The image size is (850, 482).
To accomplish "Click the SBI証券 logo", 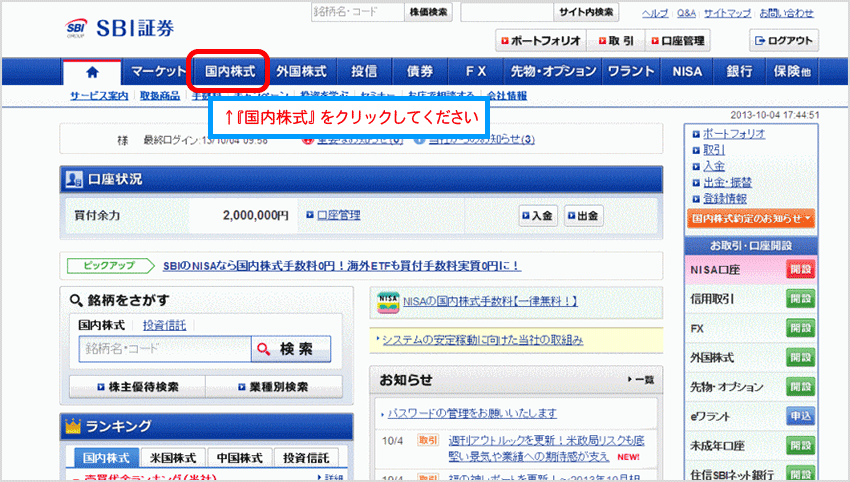I will click(x=120, y=28).
